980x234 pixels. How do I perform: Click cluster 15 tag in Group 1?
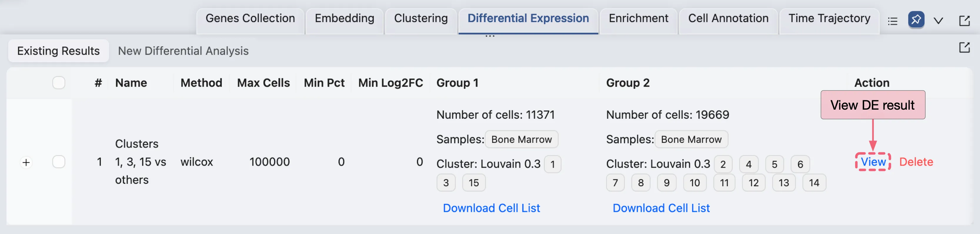point(473,183)
